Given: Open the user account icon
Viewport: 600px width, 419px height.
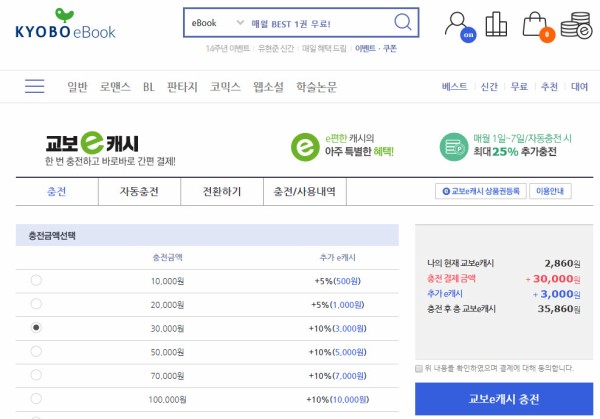Looking at the screenshot, I should (460, 27).
